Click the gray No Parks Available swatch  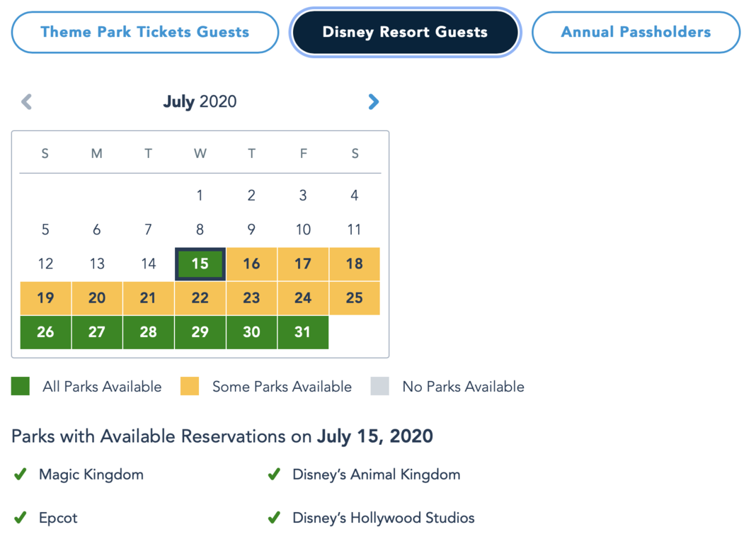coord(380,386)
